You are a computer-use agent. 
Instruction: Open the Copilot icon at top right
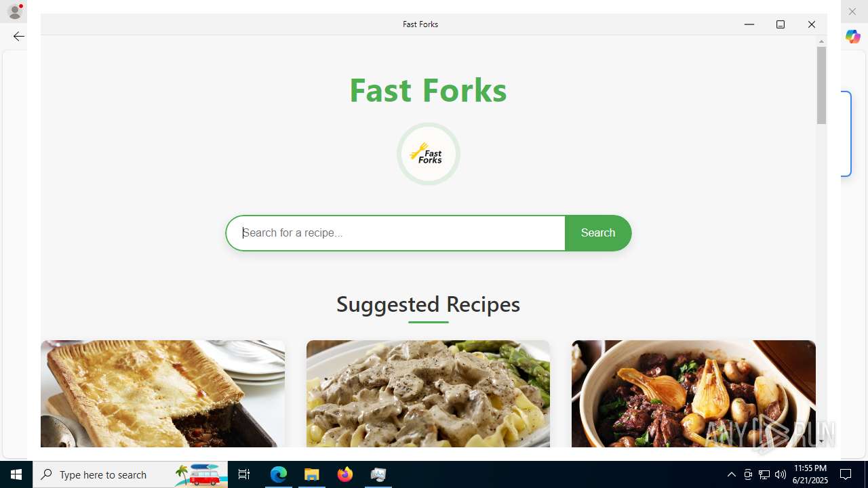point(852,37)
